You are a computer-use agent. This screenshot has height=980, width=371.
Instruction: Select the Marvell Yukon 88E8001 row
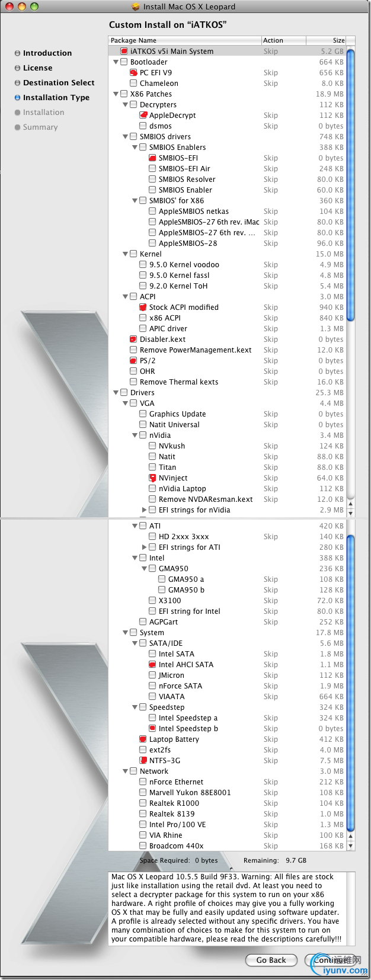[x=227, y=793]
